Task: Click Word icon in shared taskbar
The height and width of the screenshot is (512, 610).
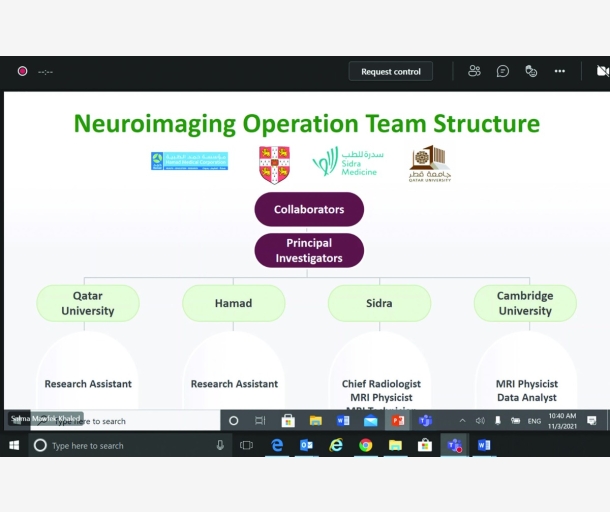Action: pos(343,421)
